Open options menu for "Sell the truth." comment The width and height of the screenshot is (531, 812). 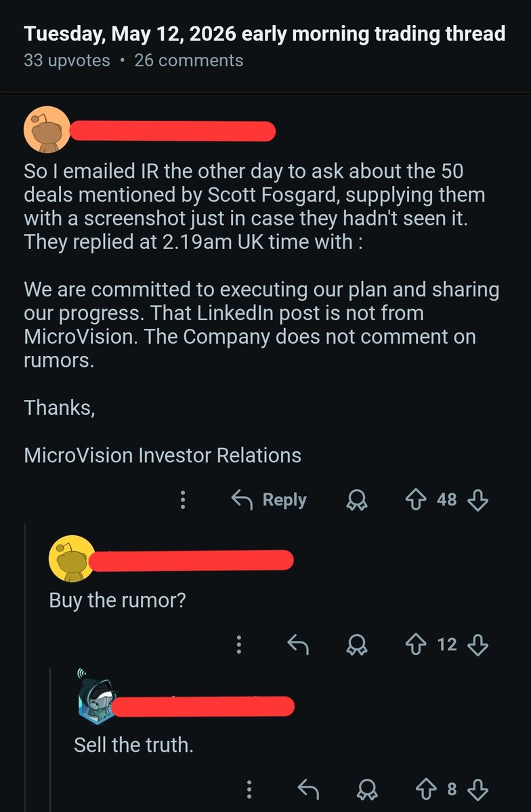click(249, 789)
